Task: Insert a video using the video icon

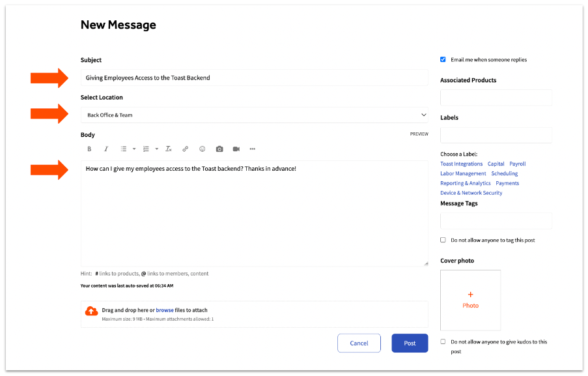Action: (236, 149)
